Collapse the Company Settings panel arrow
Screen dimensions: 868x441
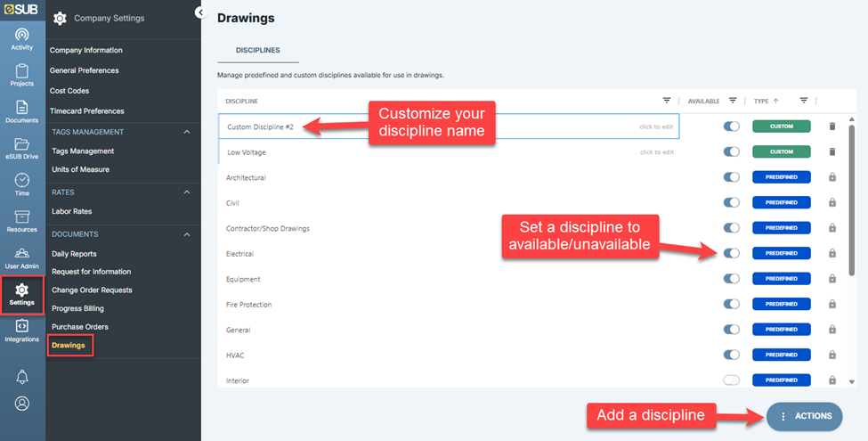201,12
